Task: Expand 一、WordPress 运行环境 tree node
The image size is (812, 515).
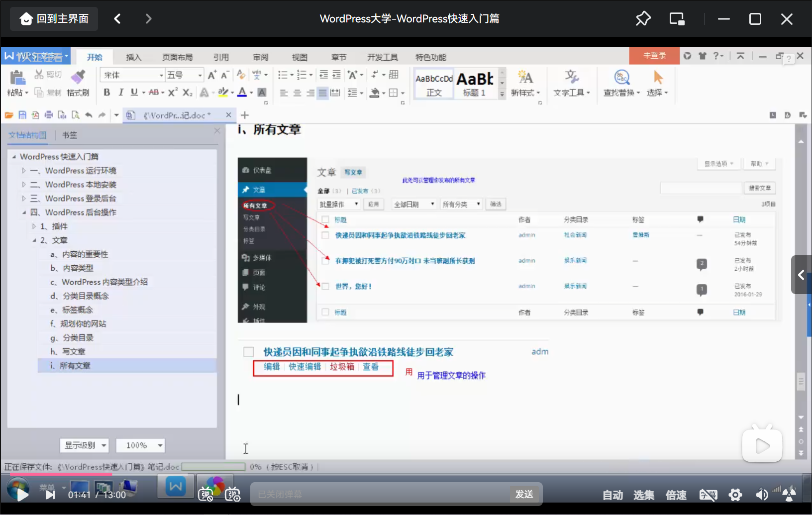Action: [x=23, y=171]
